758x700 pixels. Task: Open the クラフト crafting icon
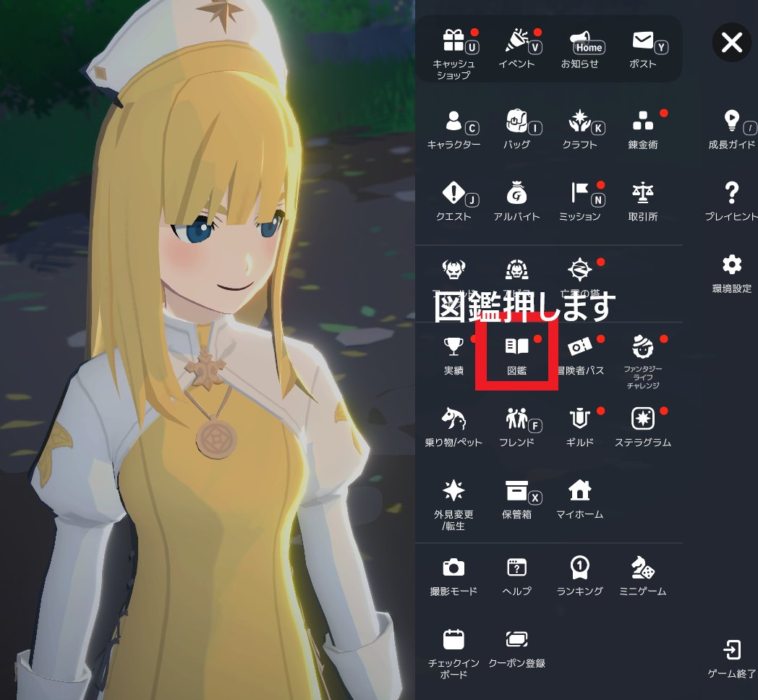579,121
